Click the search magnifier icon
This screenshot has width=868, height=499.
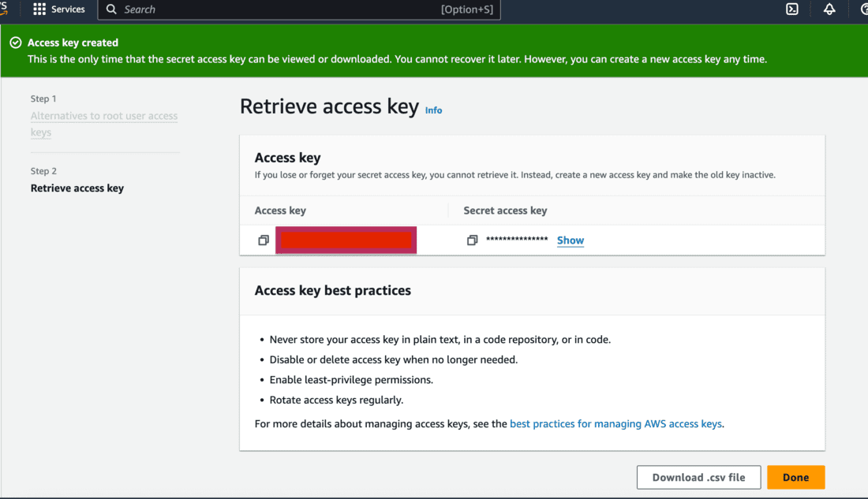(111, 9)
